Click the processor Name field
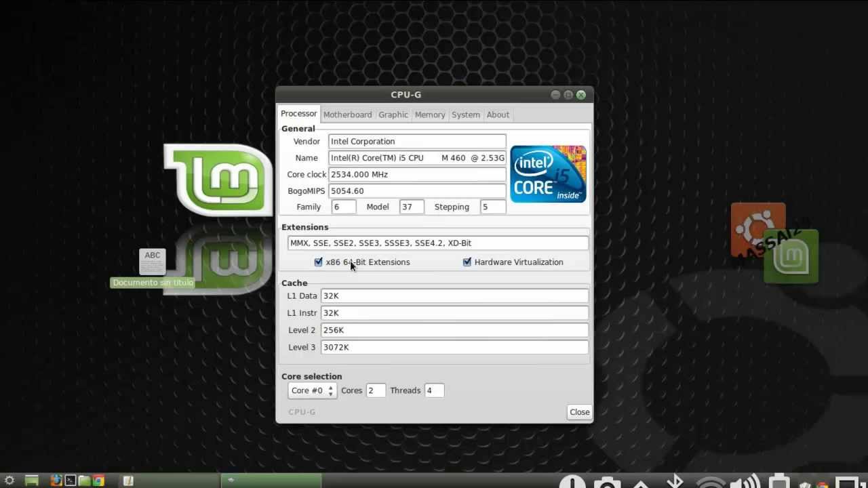The height and width of the screenshot is (488, 868). coord(417,158)
